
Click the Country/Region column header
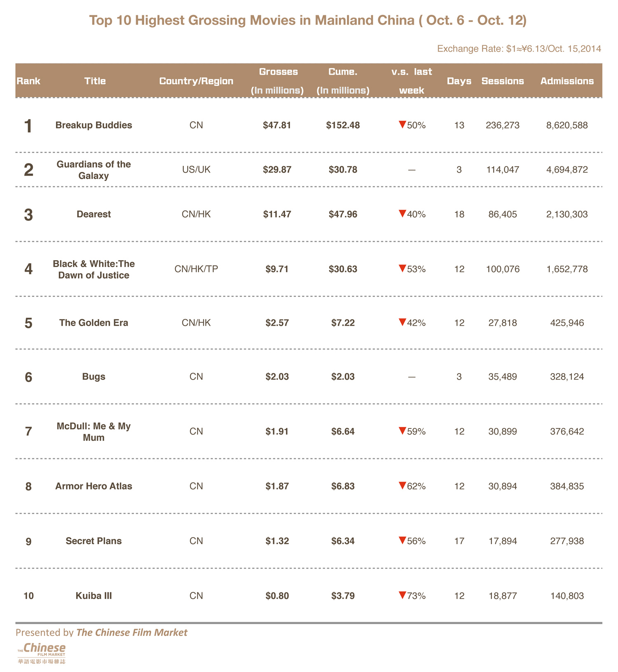tap(196, 81)
